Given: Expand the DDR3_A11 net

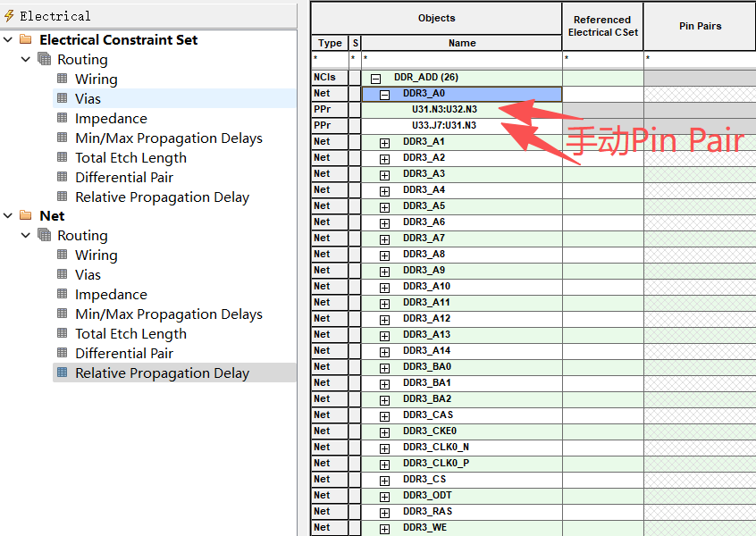Looking at the screenshot, I should [x=384, y=304].
